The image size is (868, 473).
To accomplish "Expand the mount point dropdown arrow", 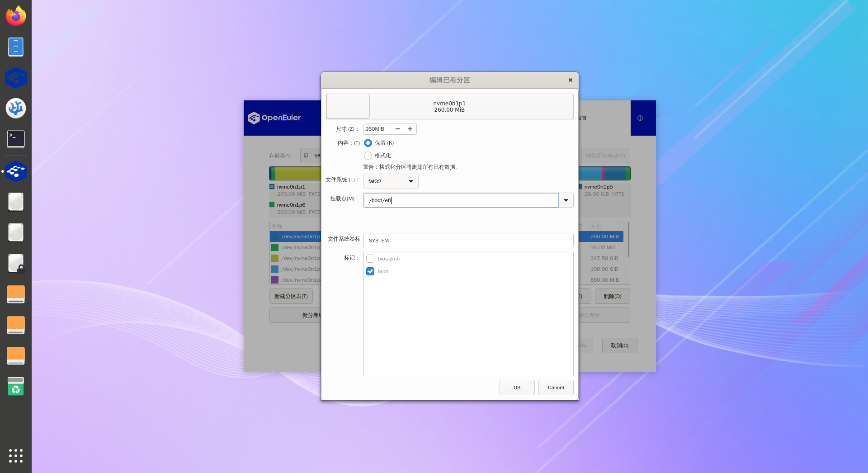I will tap(566, 200).
